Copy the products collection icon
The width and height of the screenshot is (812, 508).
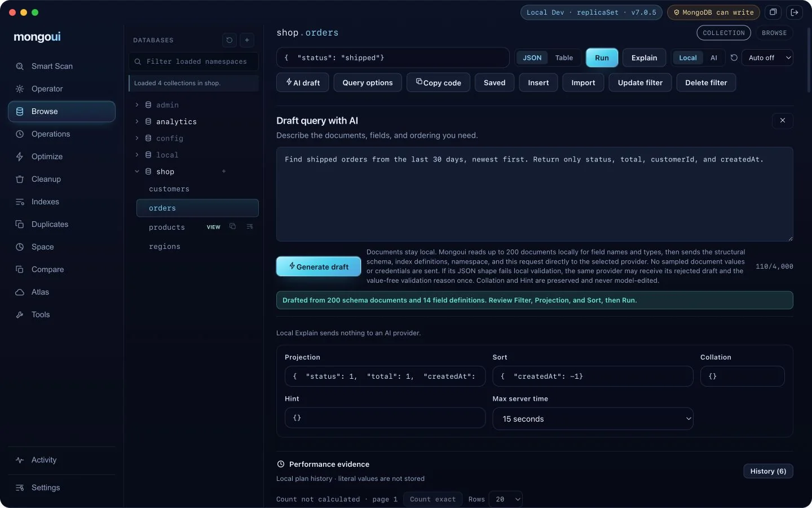click(x=232, y=226)
